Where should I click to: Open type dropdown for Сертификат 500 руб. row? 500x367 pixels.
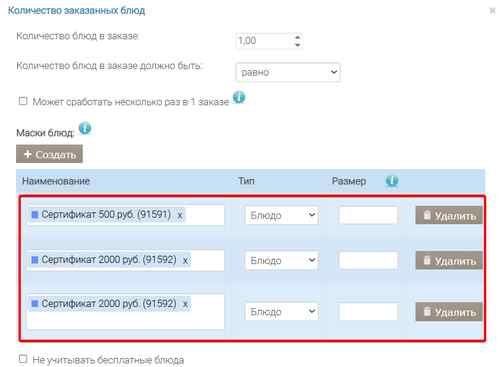282,215
